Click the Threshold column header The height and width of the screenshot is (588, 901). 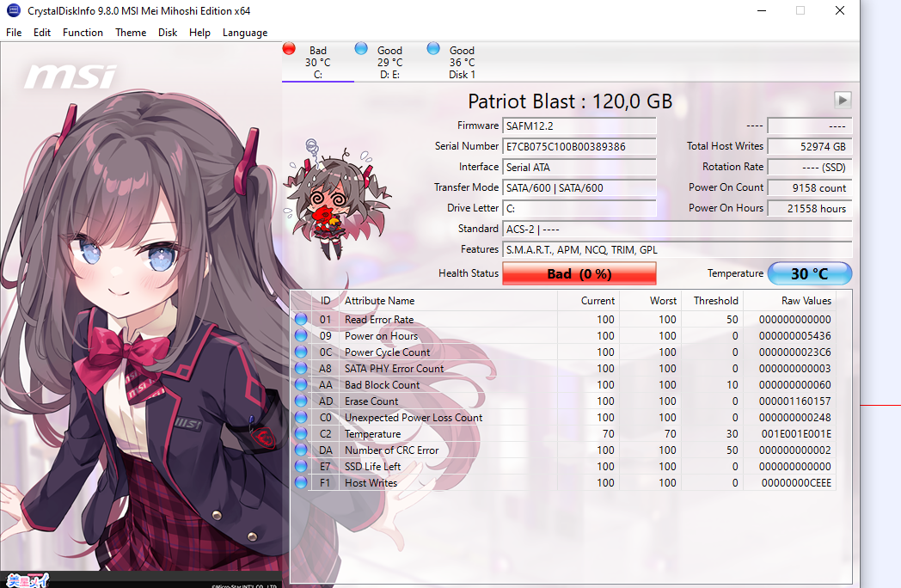click(x=713, y=301)
